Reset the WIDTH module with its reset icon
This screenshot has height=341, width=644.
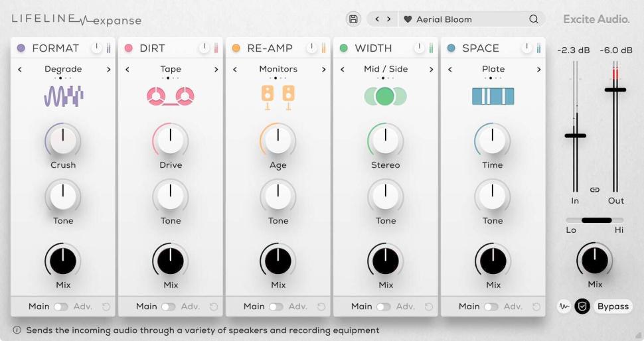pyautogui.click(x=429, y=307)
